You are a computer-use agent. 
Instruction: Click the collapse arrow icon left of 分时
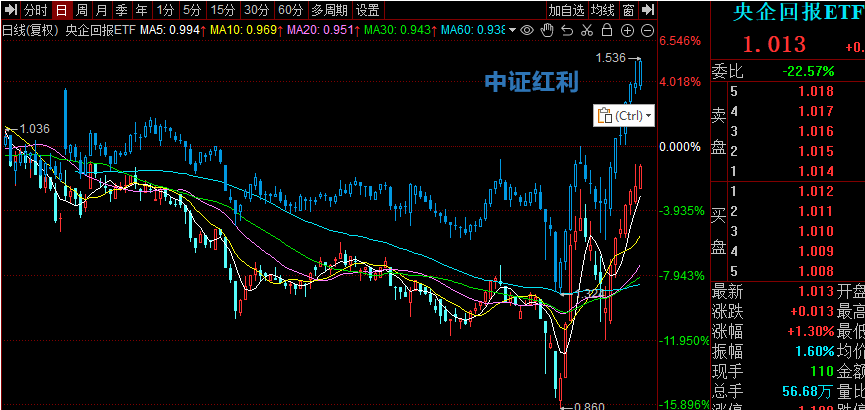(9, 10)
